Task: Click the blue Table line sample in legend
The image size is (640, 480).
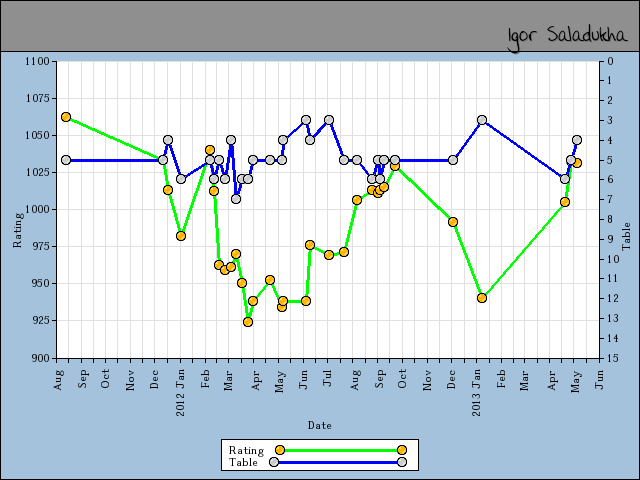Action: coord(338,462)
